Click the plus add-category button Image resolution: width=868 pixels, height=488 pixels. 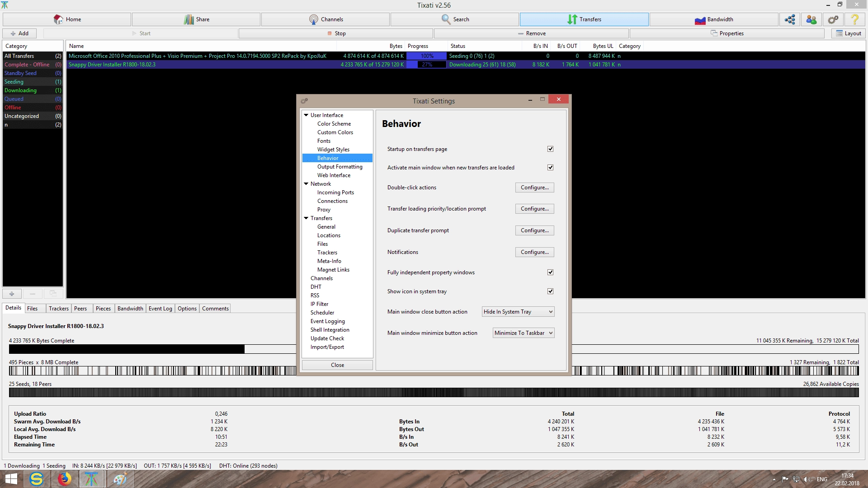(12, 294)
